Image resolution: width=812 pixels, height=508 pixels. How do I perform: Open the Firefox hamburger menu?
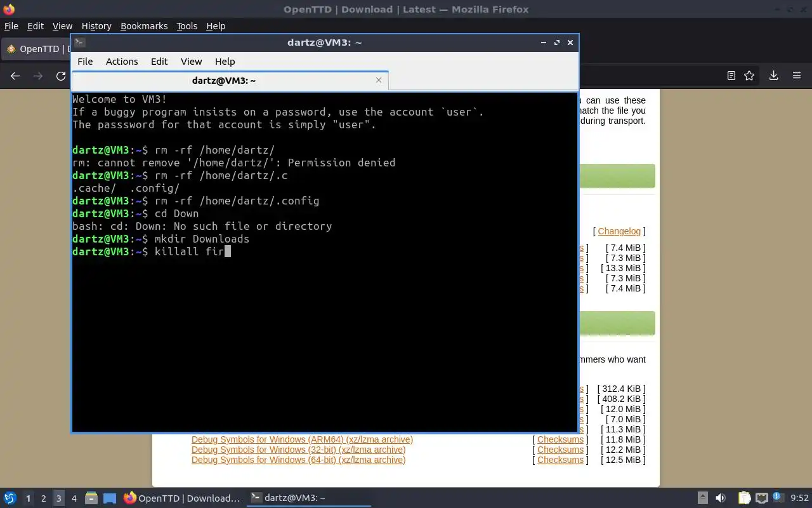pyautogui.click(x=797, y=76)
